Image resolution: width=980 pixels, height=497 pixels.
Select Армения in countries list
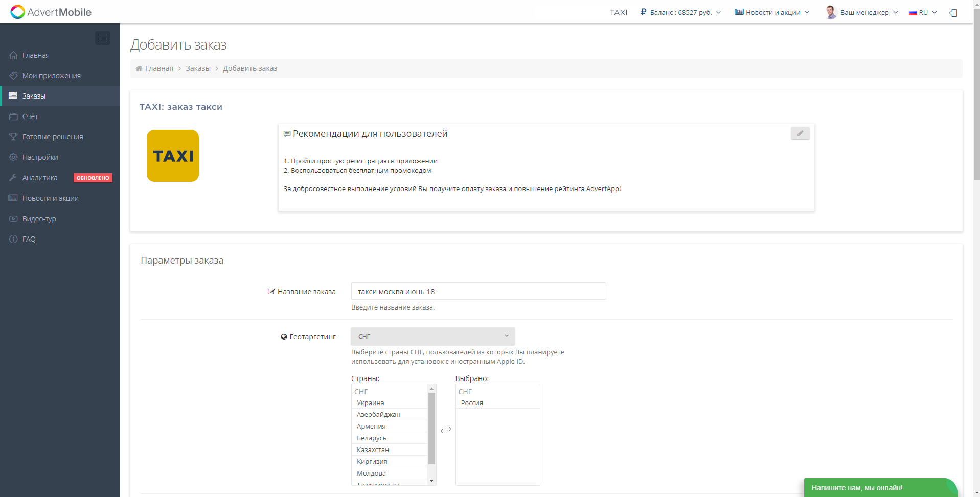(x=390, y=426)
